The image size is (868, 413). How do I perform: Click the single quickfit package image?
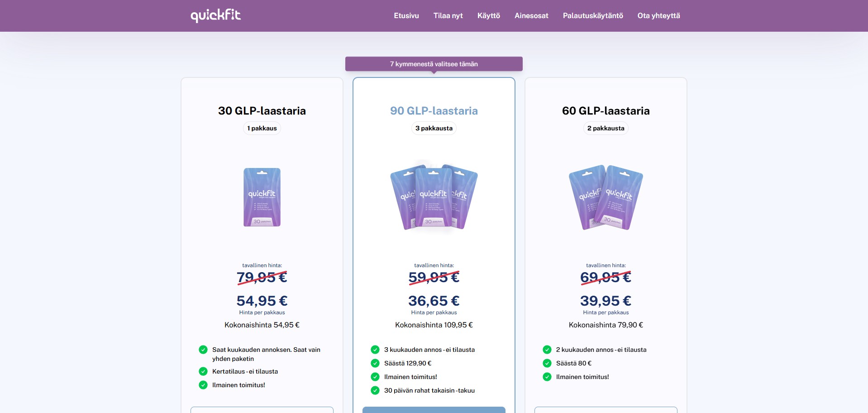pyautogui.click(x=262, y=197)
